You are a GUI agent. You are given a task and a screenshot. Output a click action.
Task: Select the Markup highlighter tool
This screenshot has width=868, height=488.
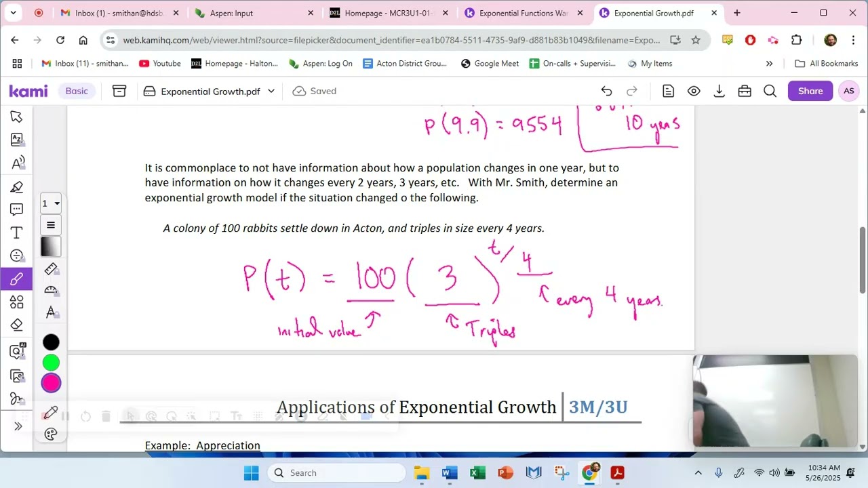click(17, 186)
